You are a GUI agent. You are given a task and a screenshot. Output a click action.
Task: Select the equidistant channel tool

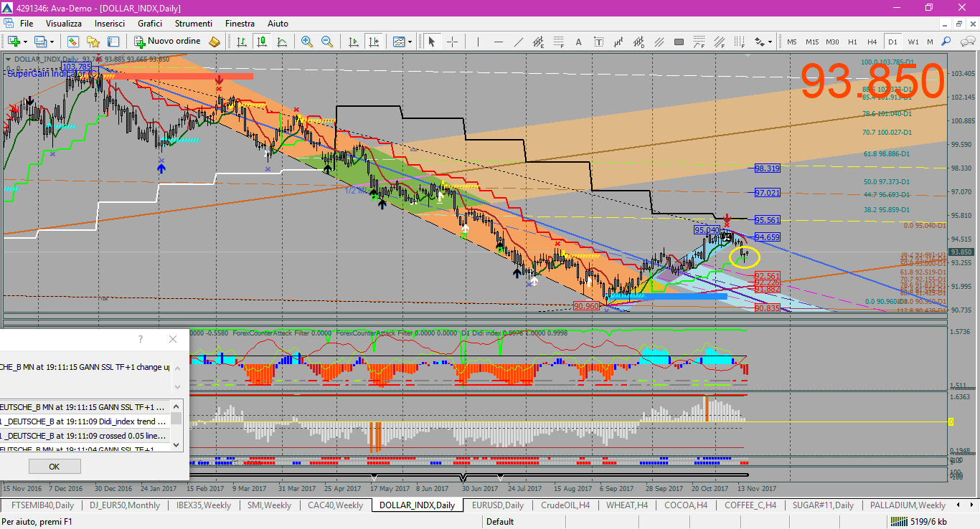click(539, 42)
